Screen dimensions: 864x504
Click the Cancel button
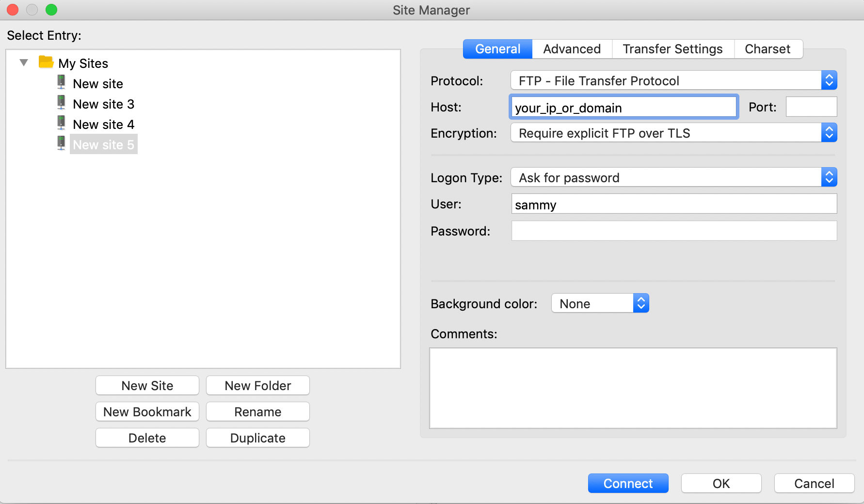815,484
